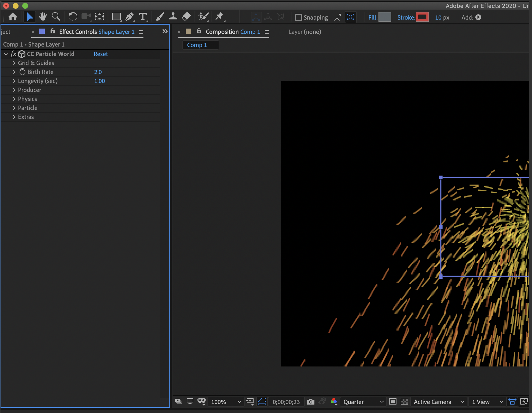
Task: Select the Hand tool
Action: [x=43, y=17]
